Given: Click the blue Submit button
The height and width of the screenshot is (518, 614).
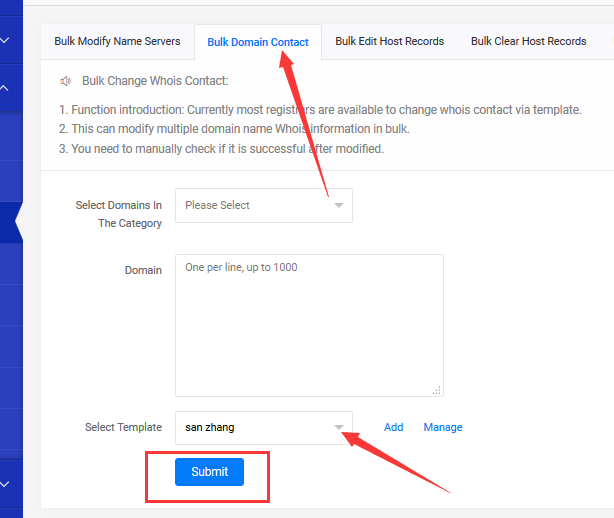Looking at the screenshot, I should [x=209, y=472].
